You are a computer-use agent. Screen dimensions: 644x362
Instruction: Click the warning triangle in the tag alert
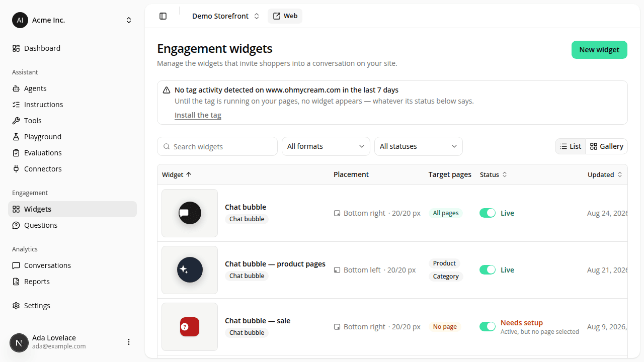click(167, 90)
